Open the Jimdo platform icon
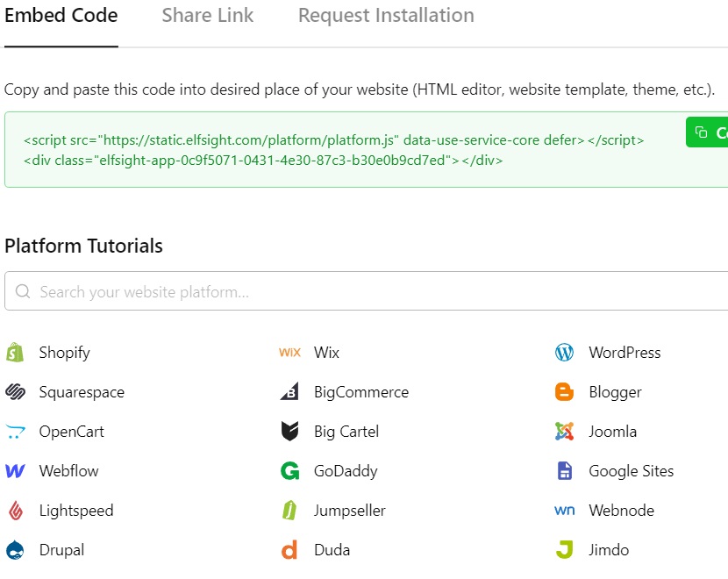 [x=564, y=549]
